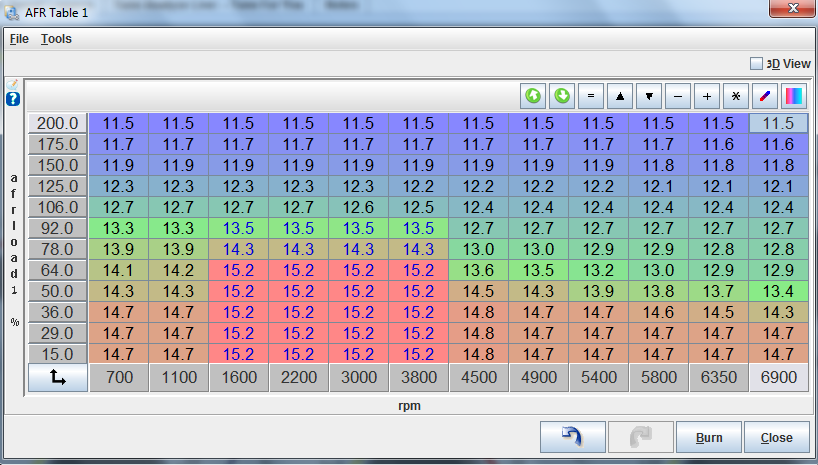Click the pink-blue color gradient swatch button

[794, 96]
